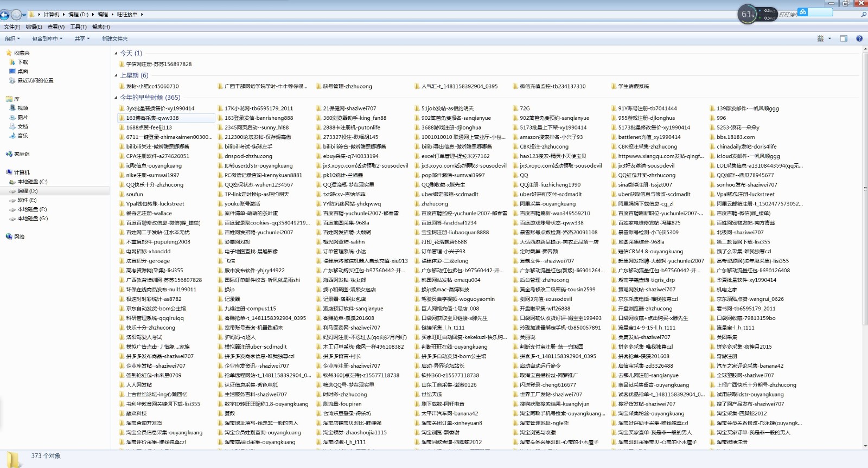The image size is (868, 468).
Task: Open the 包含到库中 dropdown
Action: pyautogui.click(x=47, y=39)
